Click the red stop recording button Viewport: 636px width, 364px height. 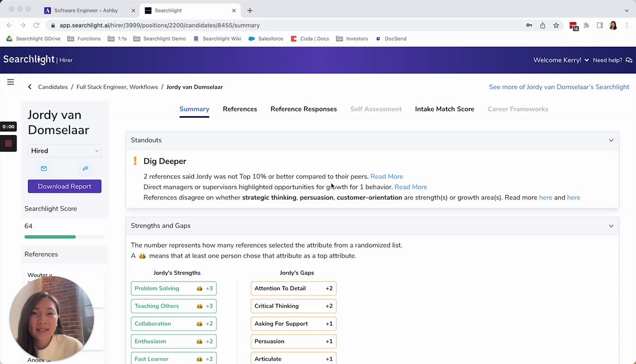pyautogui.click(x=8, y=144)
